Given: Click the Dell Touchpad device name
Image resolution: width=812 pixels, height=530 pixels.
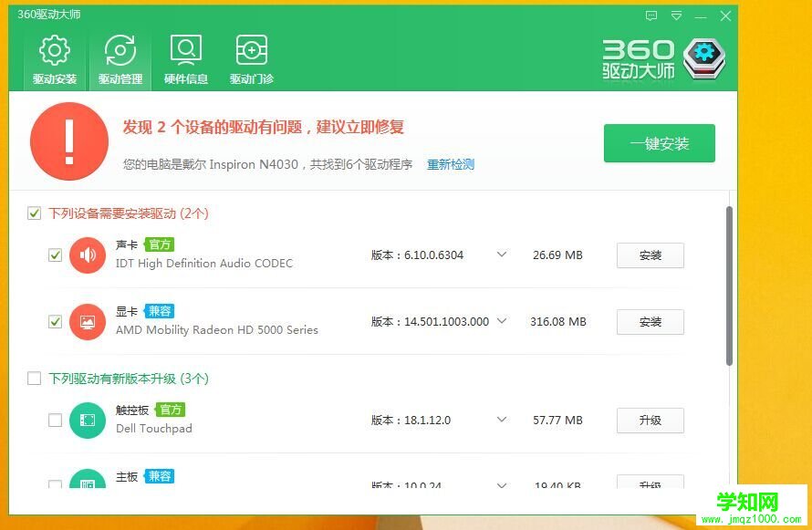Looking at the screenshot, I should pyautogui.click(x=154, y=429).
